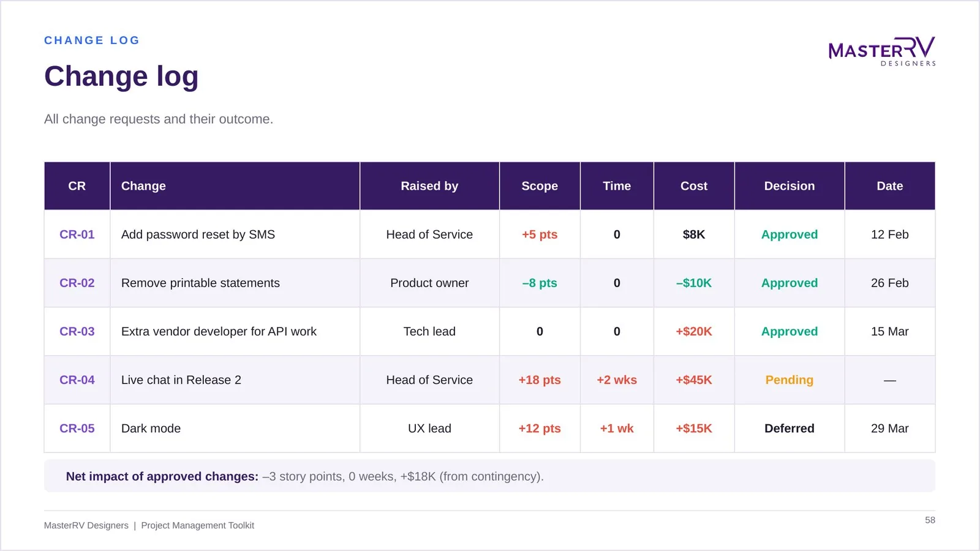The width and height of the screenshot is (980, 551).
Task: Click the 'Raised by' column header
Action: 429,186
